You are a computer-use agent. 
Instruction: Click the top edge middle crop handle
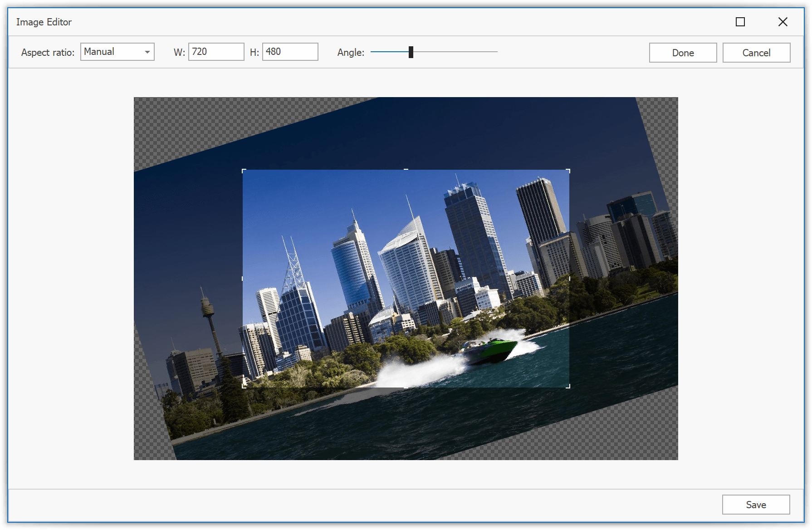[x=406, y=170]
